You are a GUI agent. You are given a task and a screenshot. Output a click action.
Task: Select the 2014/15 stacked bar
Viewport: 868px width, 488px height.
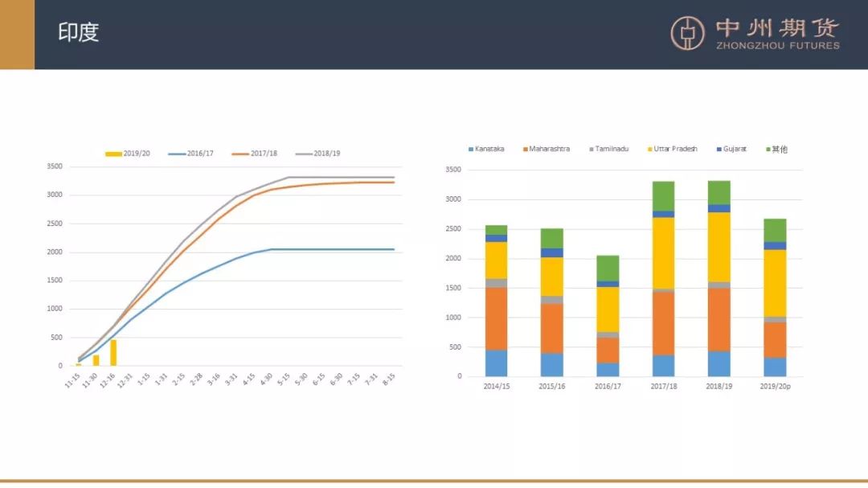[496, 301]
